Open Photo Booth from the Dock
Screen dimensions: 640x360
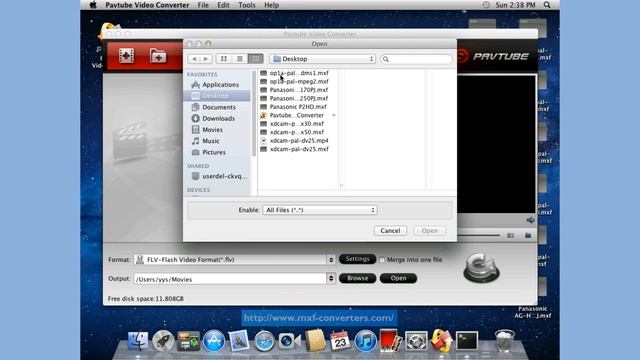click(x=391, y=341)
